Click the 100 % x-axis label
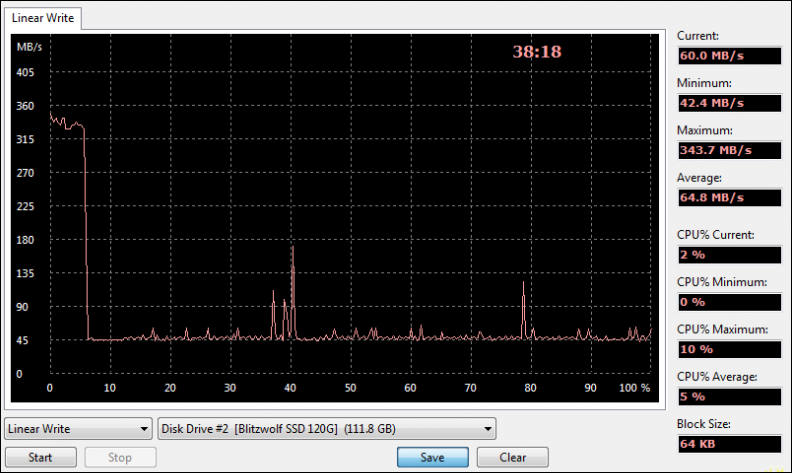Screen dimensions: 792x473 [x=634, y=388]
